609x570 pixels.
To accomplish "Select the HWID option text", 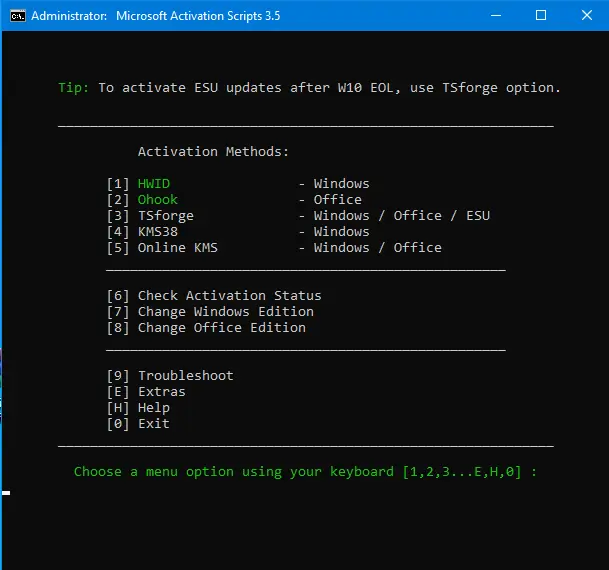I will [154, 183].
